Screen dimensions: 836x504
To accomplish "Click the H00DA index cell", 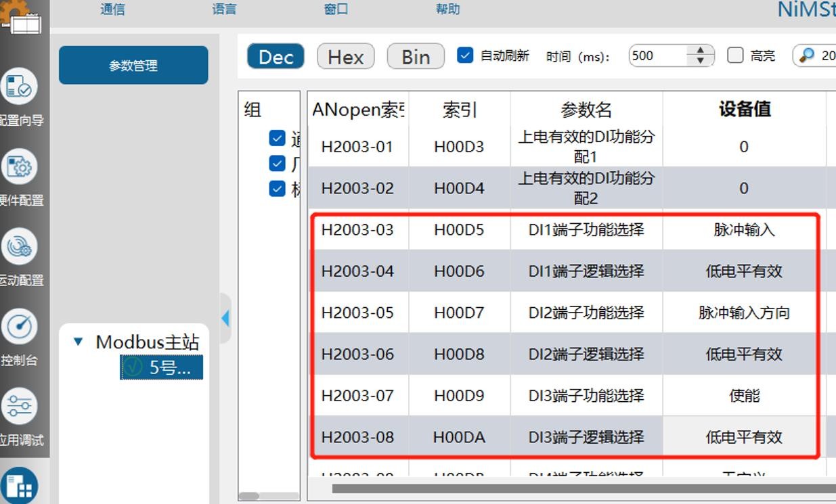I will click(x=460, y=437).
